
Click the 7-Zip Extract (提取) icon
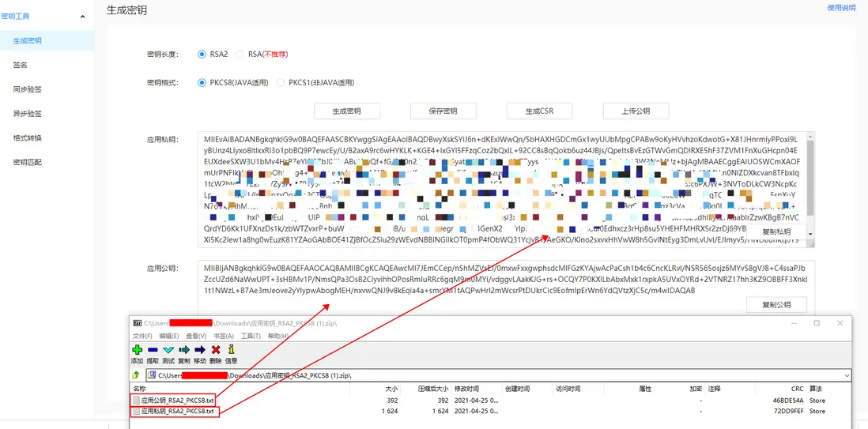tap(153, 350)
